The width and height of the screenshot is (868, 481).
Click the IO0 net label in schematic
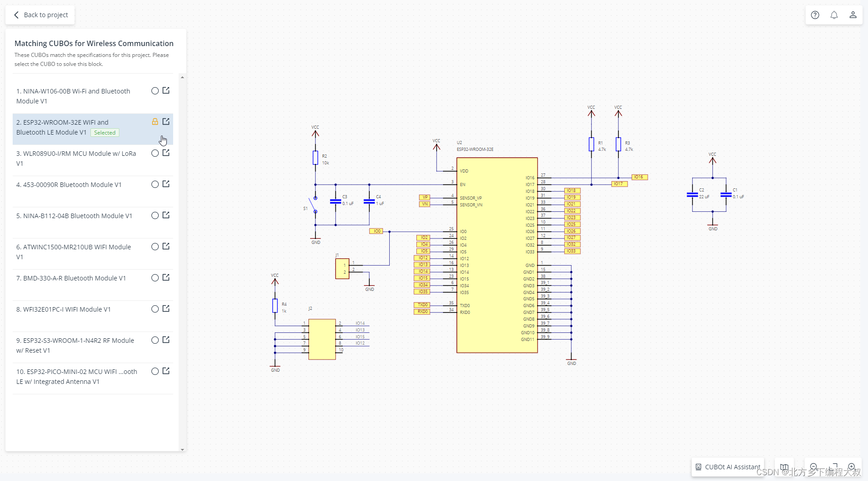tap(376, 231)
